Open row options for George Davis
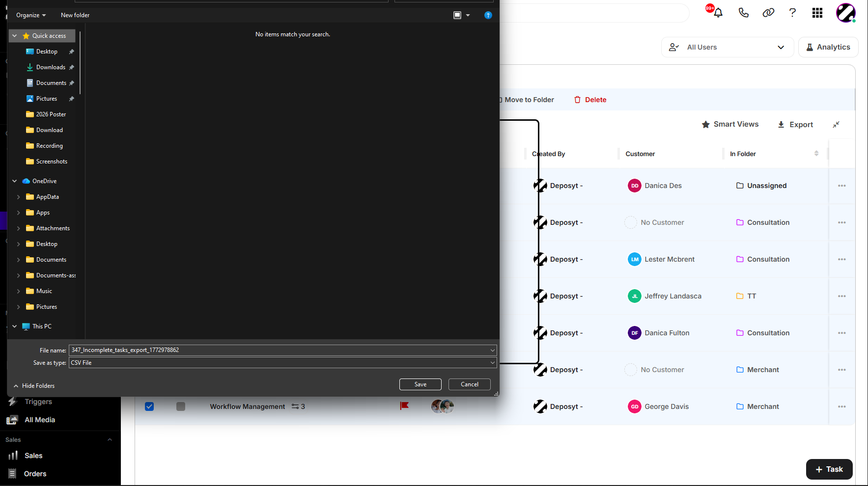 [842, 406]
